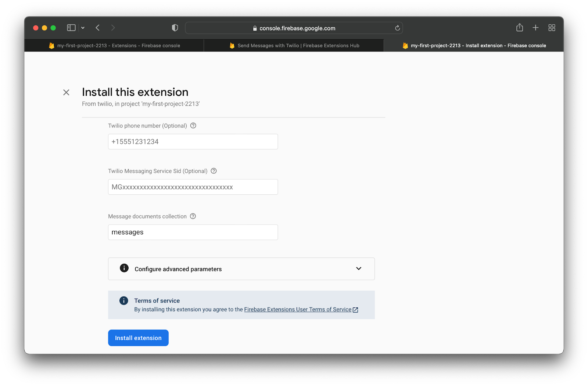Click the 'Install this extension' heading
The height and width of the screenshot is (386, 588).
tap(135, 92)
